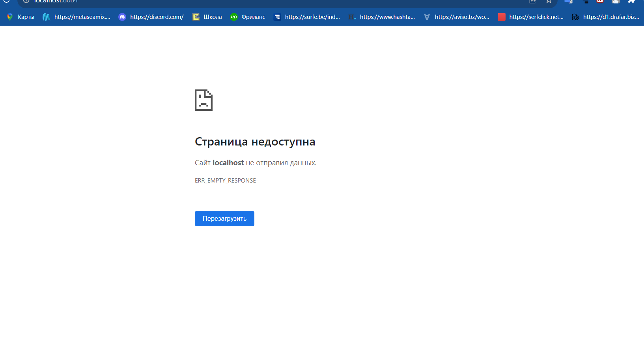
Task: Open the serfclick.net bookmark
Action: point(531,17)
